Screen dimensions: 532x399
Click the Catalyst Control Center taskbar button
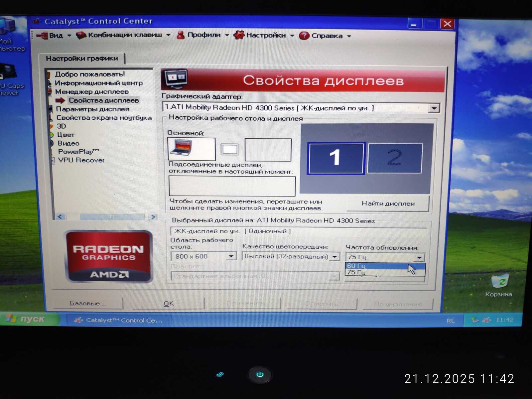tap(119, 320)
